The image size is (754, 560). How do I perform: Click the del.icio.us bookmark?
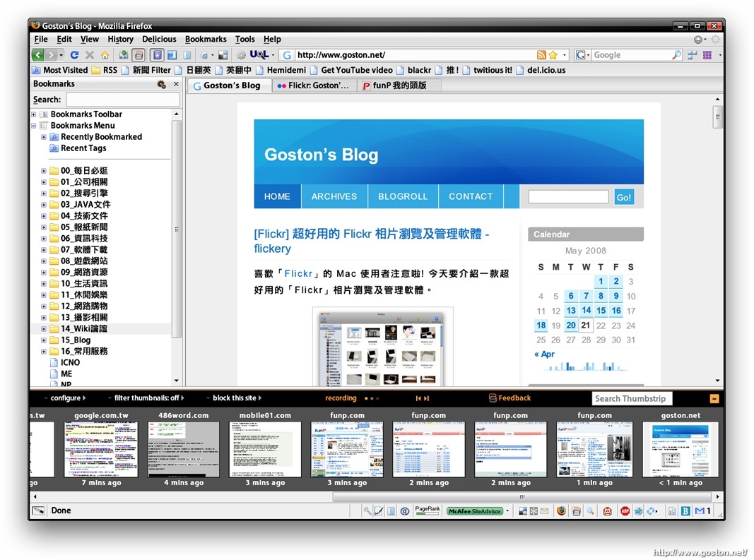pos(541,70)
